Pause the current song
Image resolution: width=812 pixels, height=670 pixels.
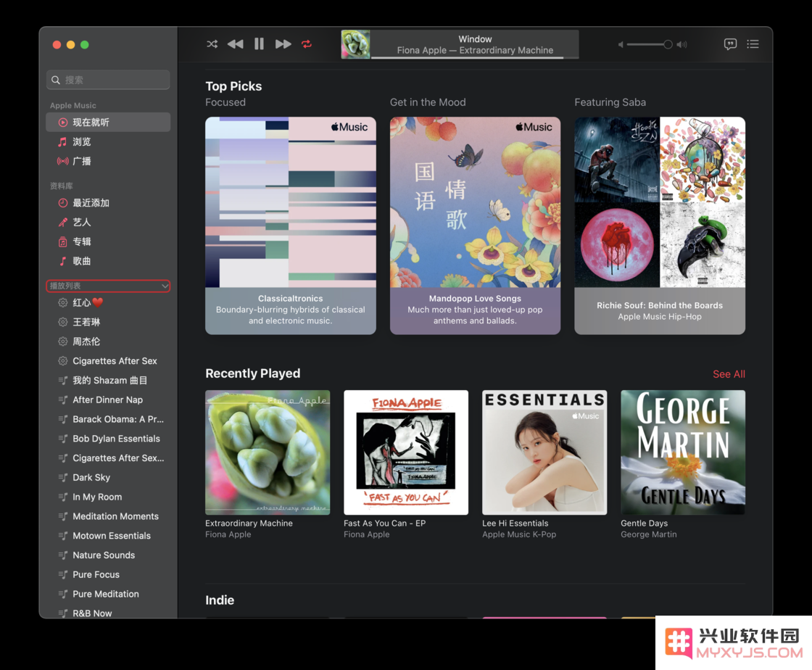pyautogui.click(x=259, y=44)
